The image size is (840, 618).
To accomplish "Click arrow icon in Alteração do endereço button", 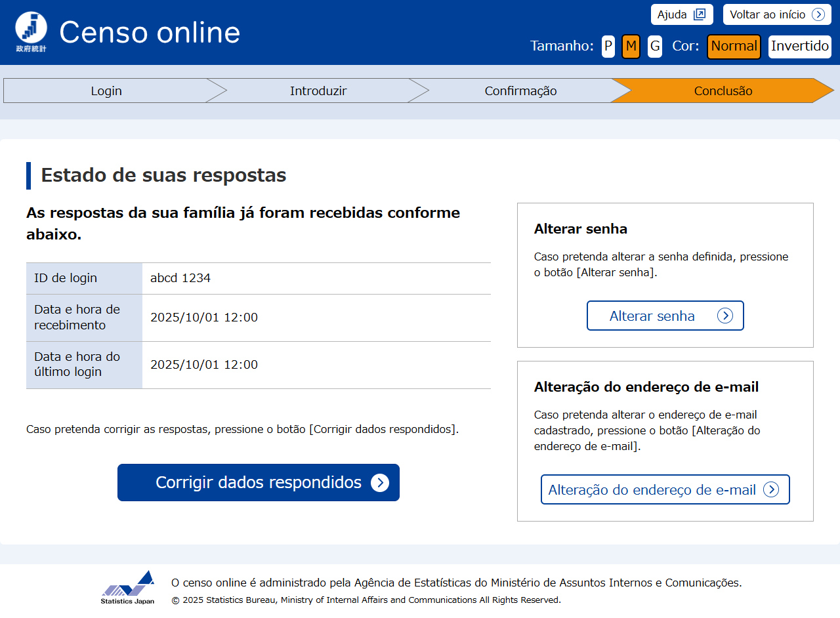I will (x=771, y=489).
